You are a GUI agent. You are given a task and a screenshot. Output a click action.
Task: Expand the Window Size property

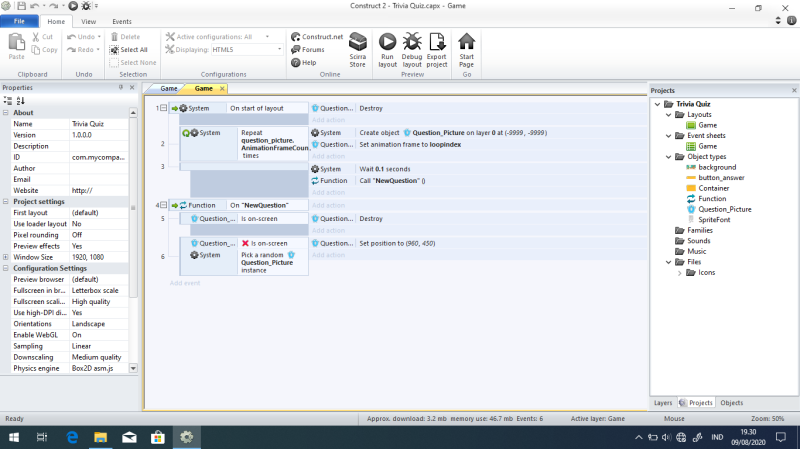pos(6,257)
